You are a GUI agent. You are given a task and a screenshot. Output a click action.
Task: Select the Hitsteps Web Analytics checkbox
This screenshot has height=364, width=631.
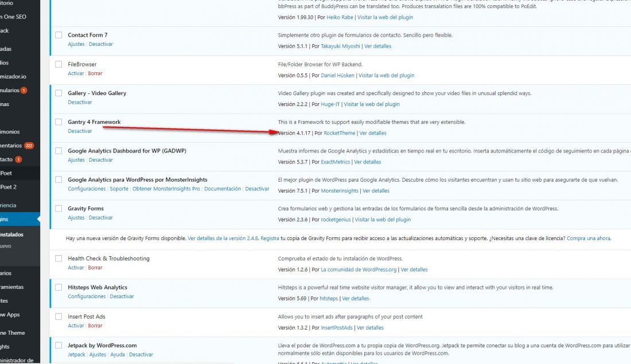pos(59,287)
